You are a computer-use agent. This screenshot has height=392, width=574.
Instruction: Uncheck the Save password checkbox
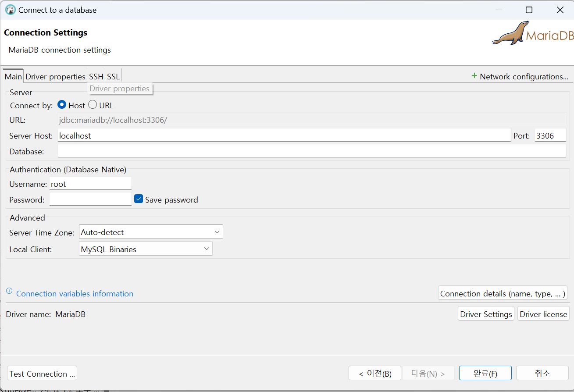click(139, 199)
